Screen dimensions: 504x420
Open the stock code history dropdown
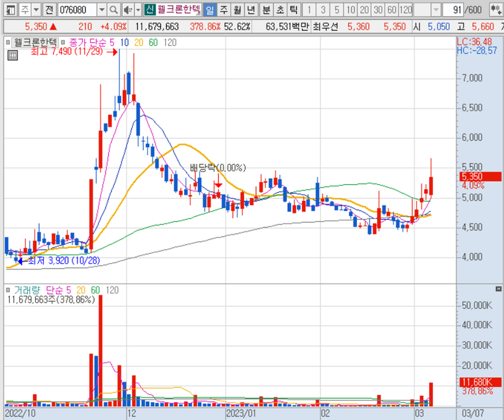pyautogui.click(x=102, y=10)
